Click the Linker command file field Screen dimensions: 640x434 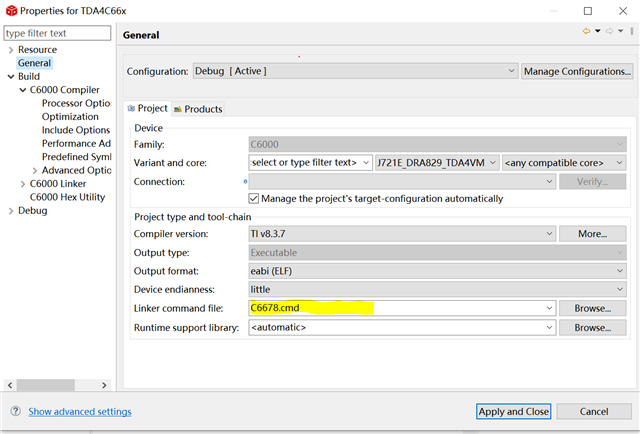(x=401, y=309)
